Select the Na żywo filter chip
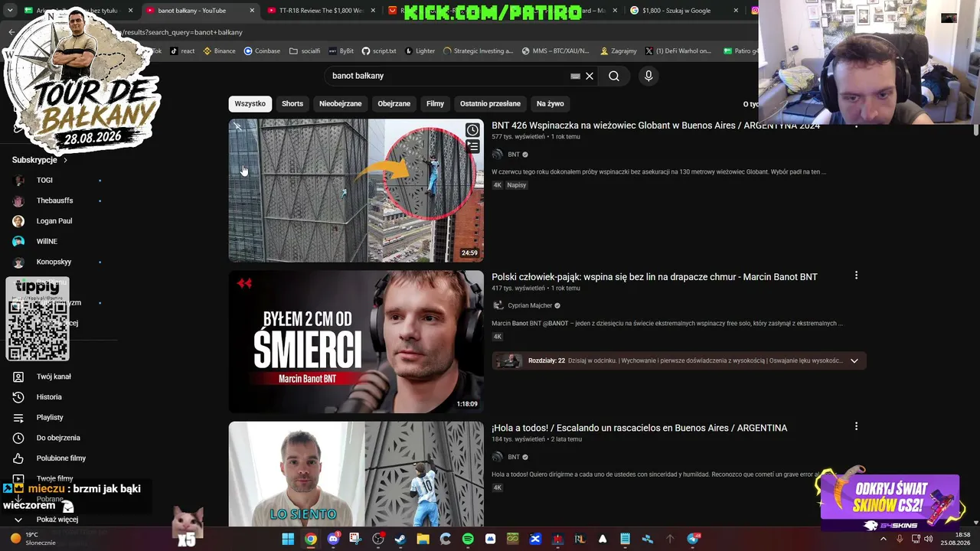This screenshot has height=551, width=980. [550, 104]
